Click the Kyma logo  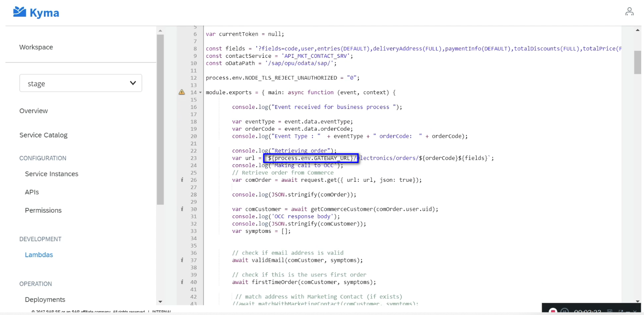tap(36, 13)
